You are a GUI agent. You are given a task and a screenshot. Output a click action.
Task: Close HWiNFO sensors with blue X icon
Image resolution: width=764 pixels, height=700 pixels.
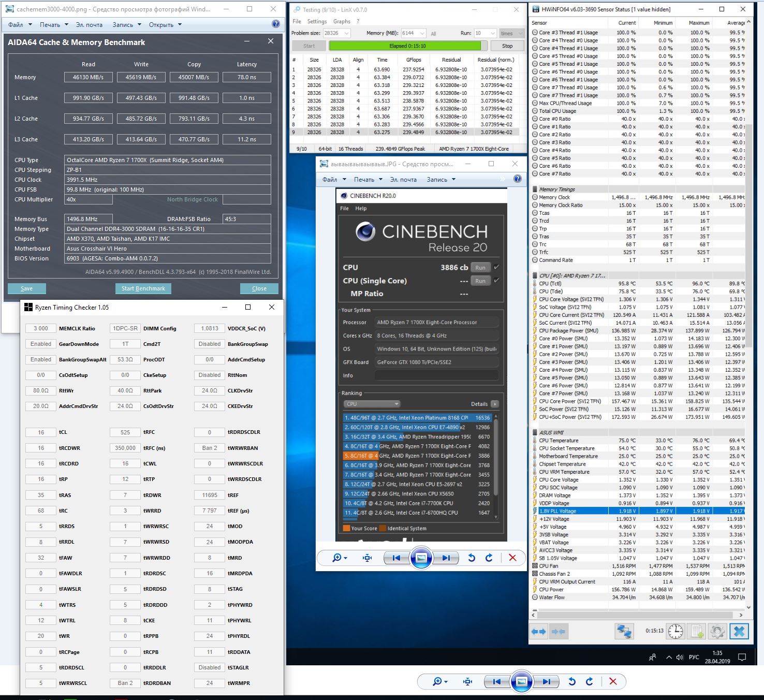pyautogui.click(x=739, y=631)
